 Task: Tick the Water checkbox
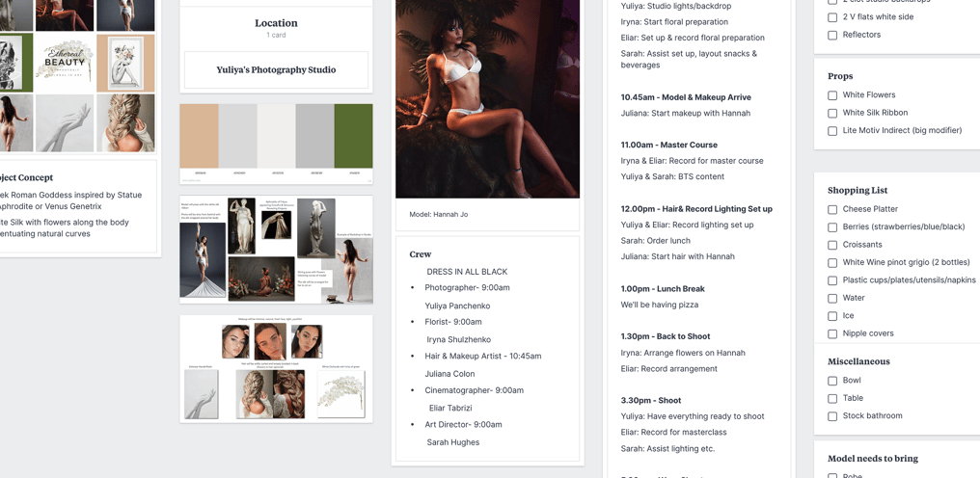pyautogui.click(x=832, y=299)
